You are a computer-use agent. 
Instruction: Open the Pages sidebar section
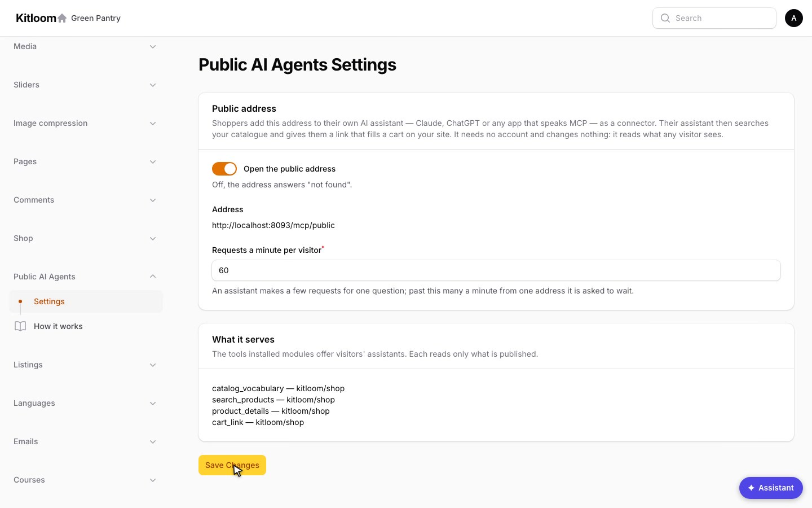point(86,161)
